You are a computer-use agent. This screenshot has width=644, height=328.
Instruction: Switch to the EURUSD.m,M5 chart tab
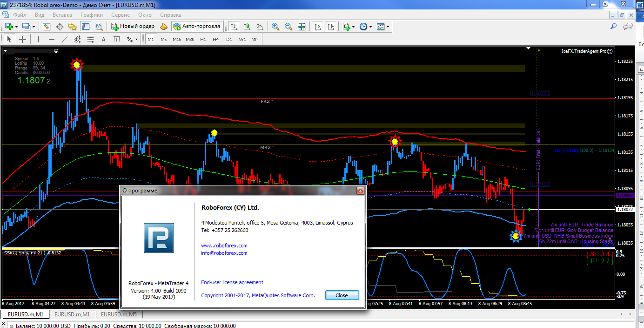coord(119,314)
